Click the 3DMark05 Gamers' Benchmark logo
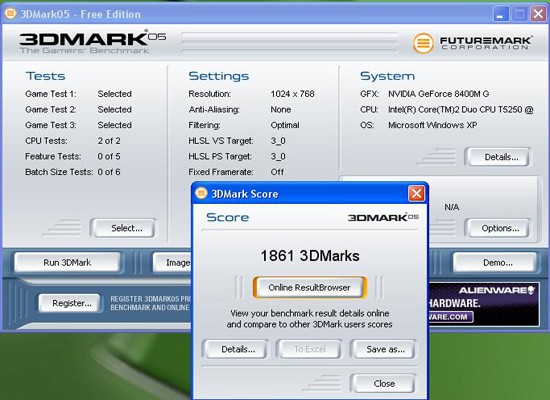This screenshot has width=550, height=400. (x=92, y=43)
